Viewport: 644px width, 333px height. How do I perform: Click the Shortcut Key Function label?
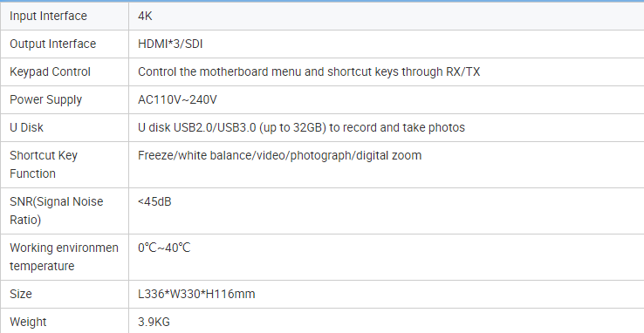(x=44, y=165)
